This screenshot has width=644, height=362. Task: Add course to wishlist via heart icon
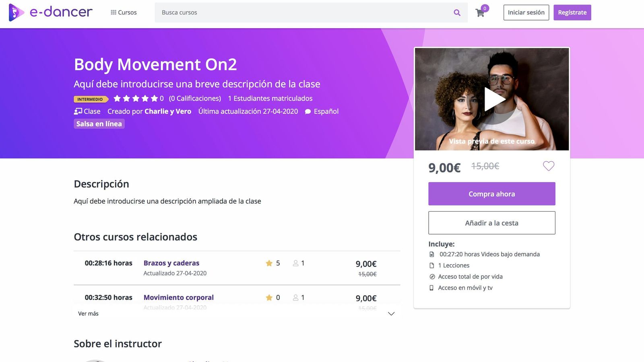click(549, 166)
